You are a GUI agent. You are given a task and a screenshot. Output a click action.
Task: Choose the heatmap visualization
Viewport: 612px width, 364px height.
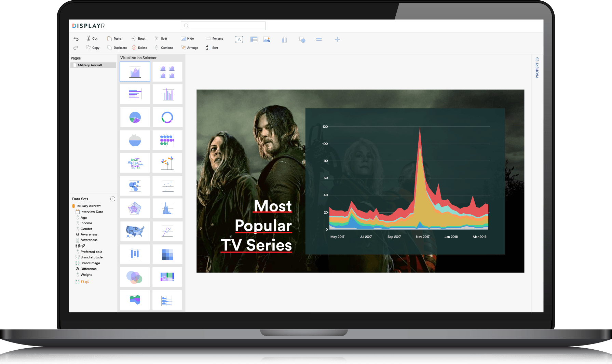pos(167,254)
